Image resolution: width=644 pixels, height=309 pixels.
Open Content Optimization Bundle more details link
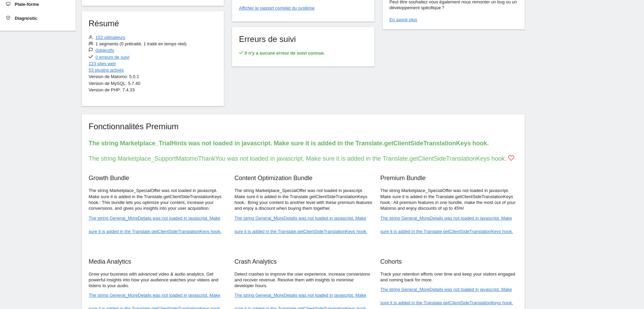tap(301, 225)
